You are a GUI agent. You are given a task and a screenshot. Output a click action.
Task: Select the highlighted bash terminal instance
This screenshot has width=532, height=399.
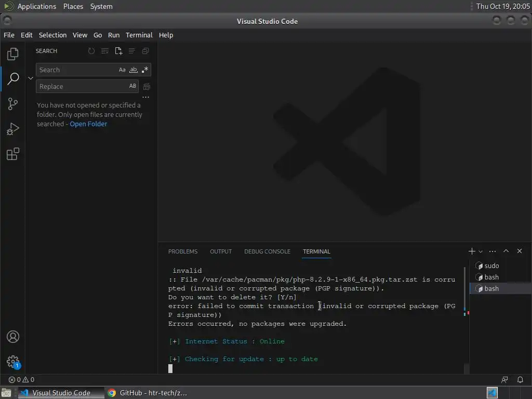[500, 288]
